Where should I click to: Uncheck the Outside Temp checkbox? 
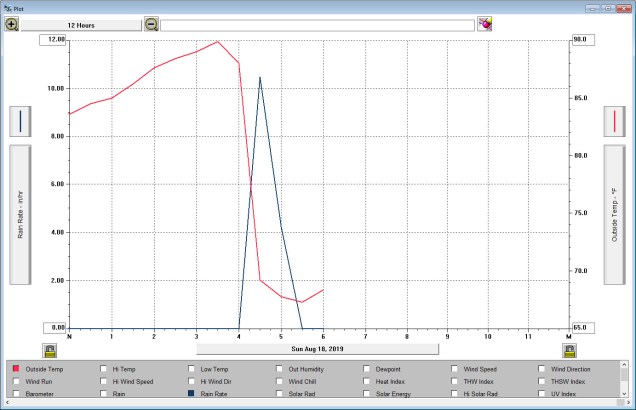(x=16, y=369)
